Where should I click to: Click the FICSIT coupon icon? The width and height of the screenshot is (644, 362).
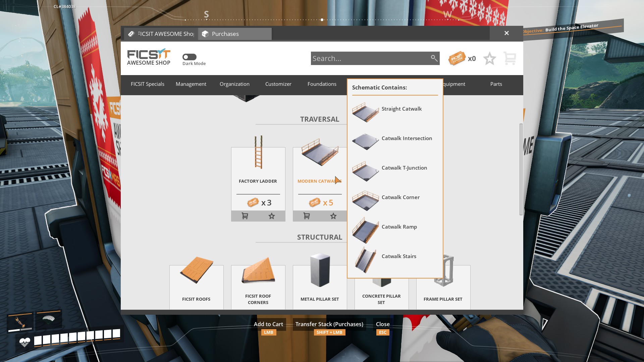click(x=457, y=59)
